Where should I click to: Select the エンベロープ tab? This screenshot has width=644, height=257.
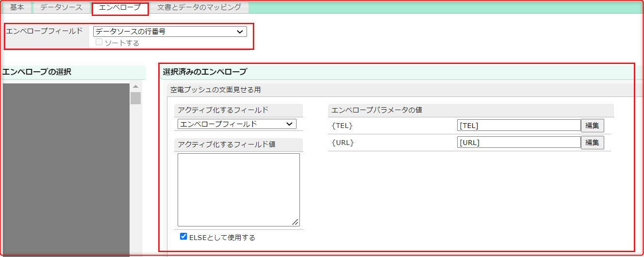tap(119, 7)
